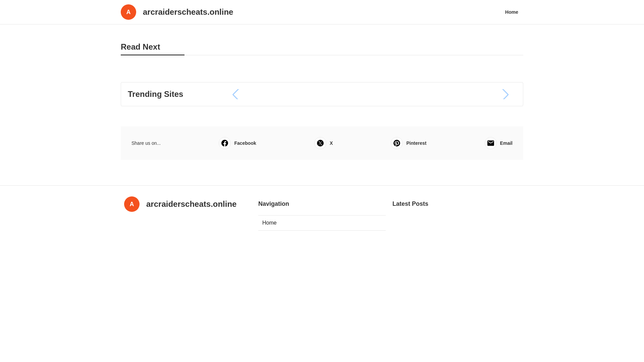The width and height of the screenshot is (644, 362).
Task: Click the Trending Sites heading
Action: 155,94
